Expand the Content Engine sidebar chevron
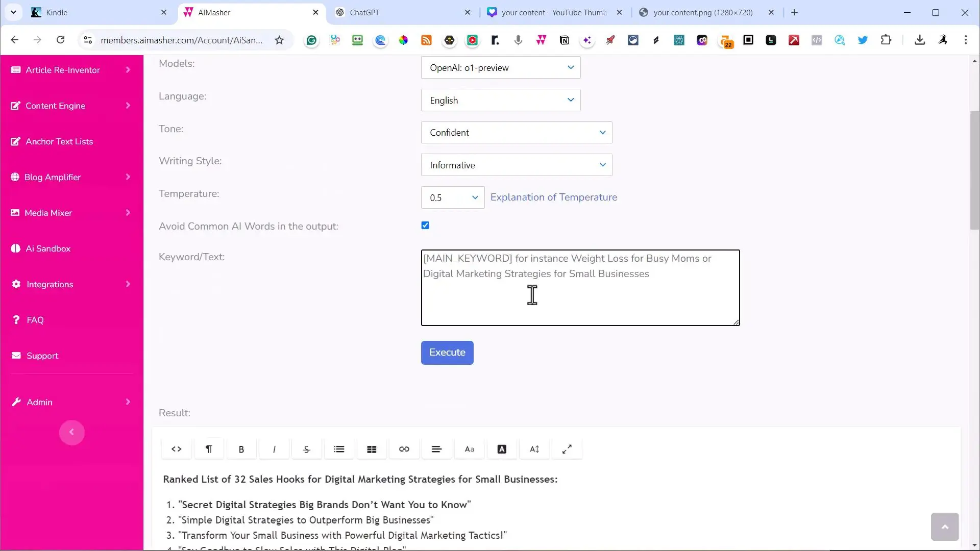The height and width of the screenshot is (551, 980). point(128,106)
